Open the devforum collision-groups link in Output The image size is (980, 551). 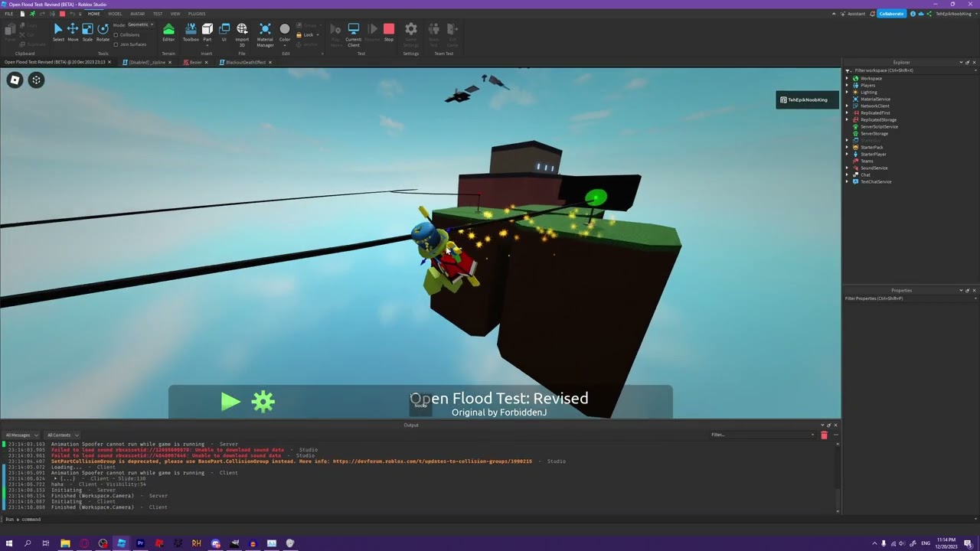coord(432,461)
